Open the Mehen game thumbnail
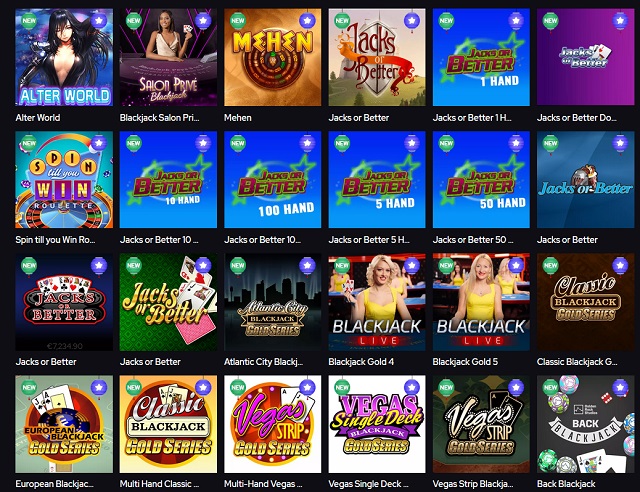The width and height of the screenshot is (640, 492). [273, 57]
